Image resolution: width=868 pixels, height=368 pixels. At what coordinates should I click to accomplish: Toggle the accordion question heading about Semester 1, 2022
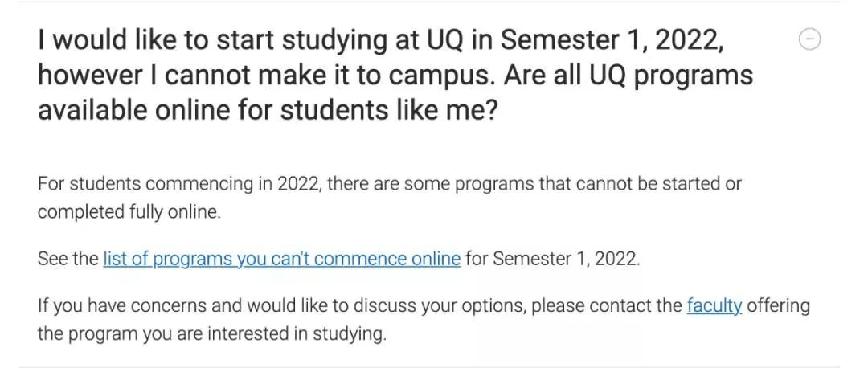(395, 75)
